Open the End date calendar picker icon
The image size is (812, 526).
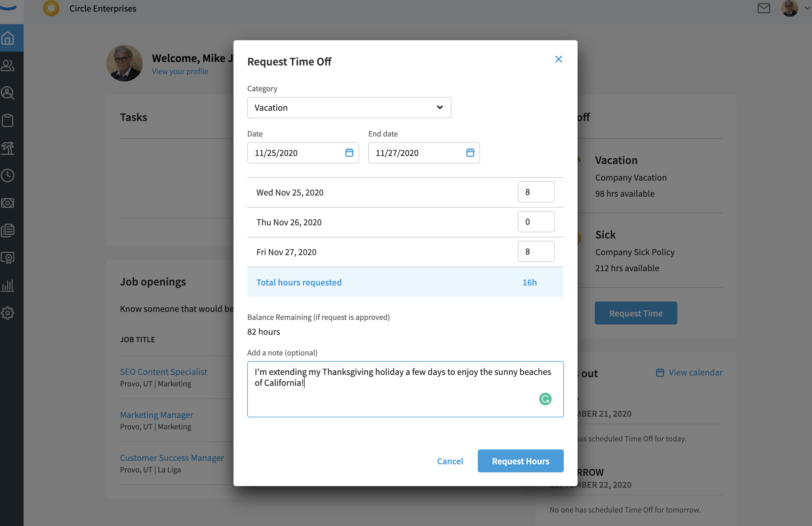pyautogui.click(x=470, y=153)
